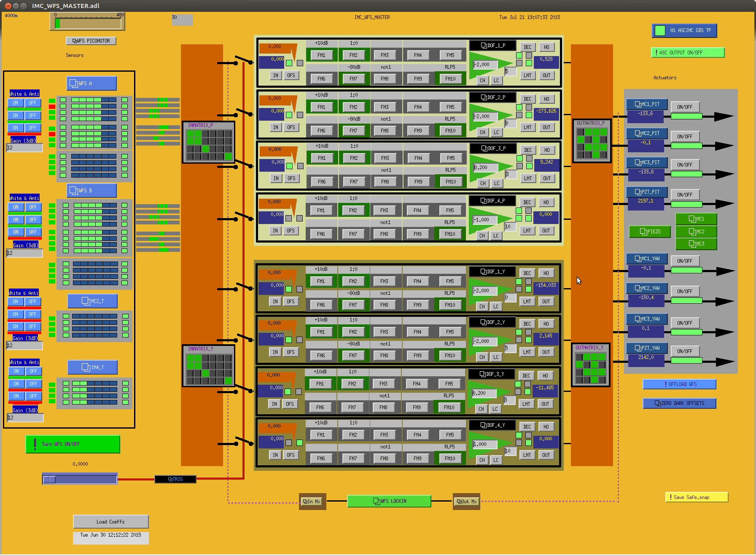Open the WFS PICOMOTOR related display
Image resolution: width=756 pixels, height=556 pixels.
tap(91, 41)
